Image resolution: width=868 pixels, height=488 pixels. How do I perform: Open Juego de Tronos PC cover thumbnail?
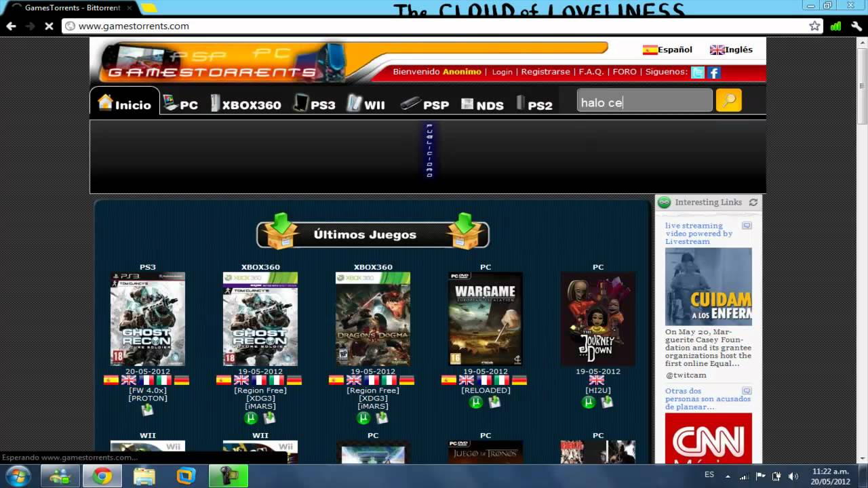coord(485,452)
